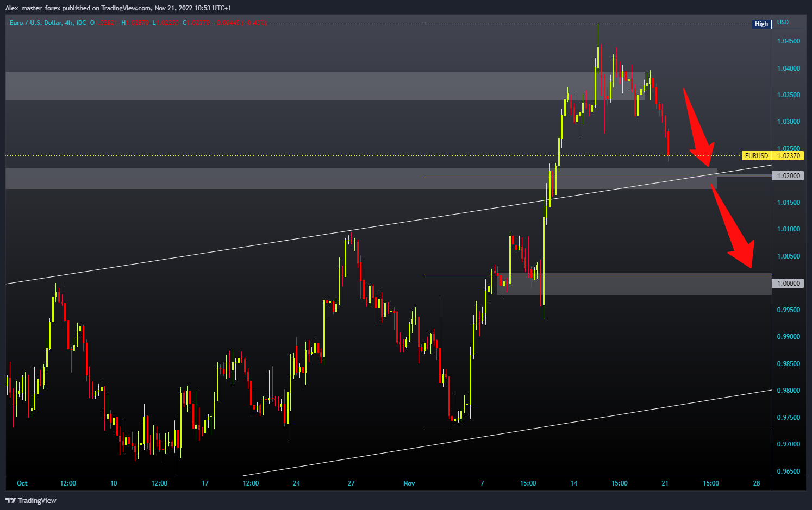Click the '27' date label on the time axis
The width and height of the screenshot is (812, 510).
pyautogui.click(x=351, y=483)
